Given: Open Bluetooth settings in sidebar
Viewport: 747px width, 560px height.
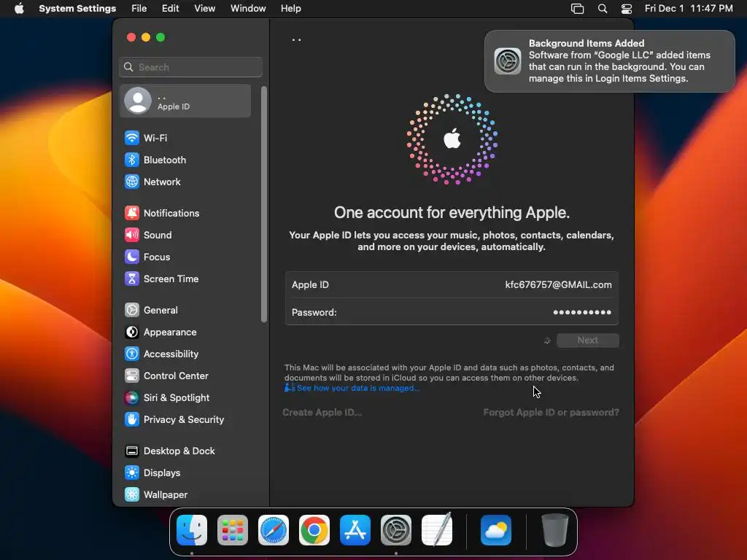Looking at the screenshot, I should point(155,160).
